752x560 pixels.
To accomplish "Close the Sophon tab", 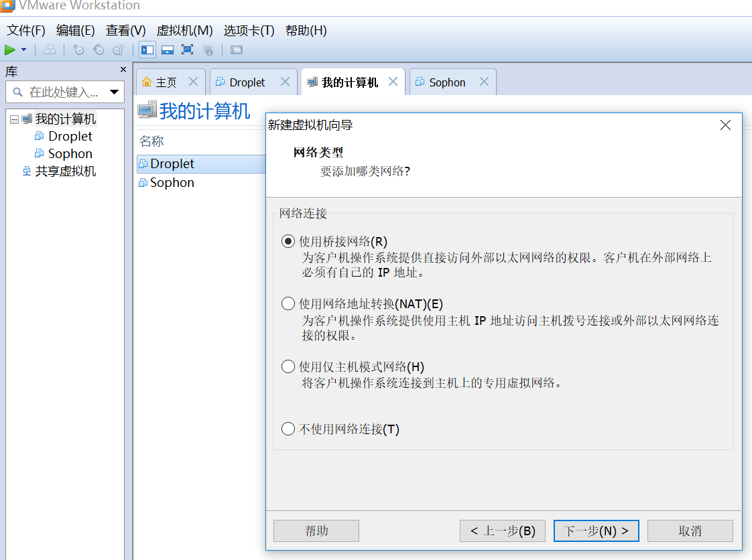I will click(x=484, y=82).
